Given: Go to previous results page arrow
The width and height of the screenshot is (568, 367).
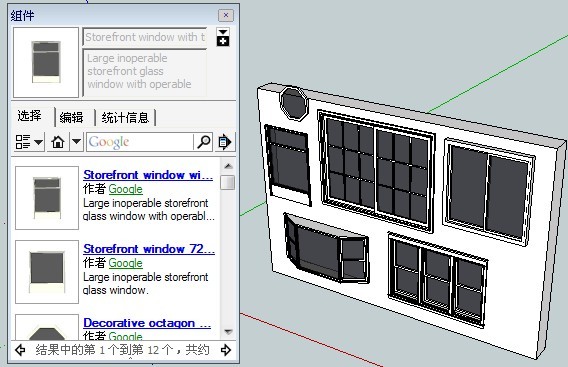Looking at the screenshot, I should click(x=21, y=350).
